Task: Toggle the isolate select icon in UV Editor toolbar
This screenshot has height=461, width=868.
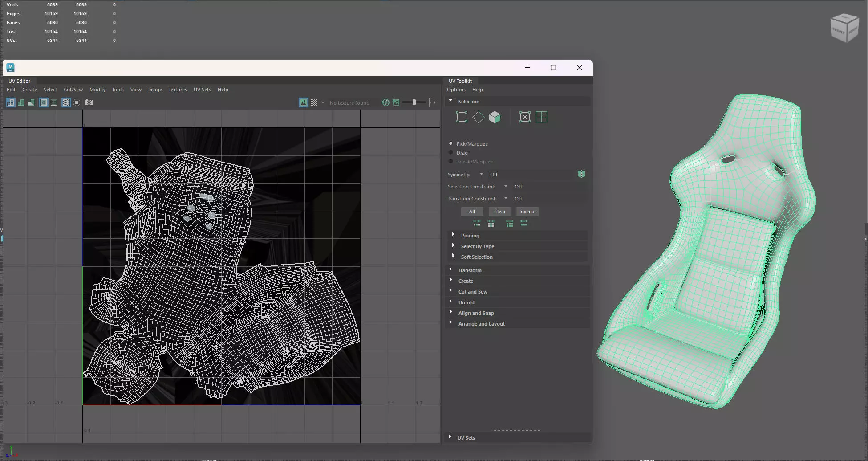Action: tap(77, 102)
